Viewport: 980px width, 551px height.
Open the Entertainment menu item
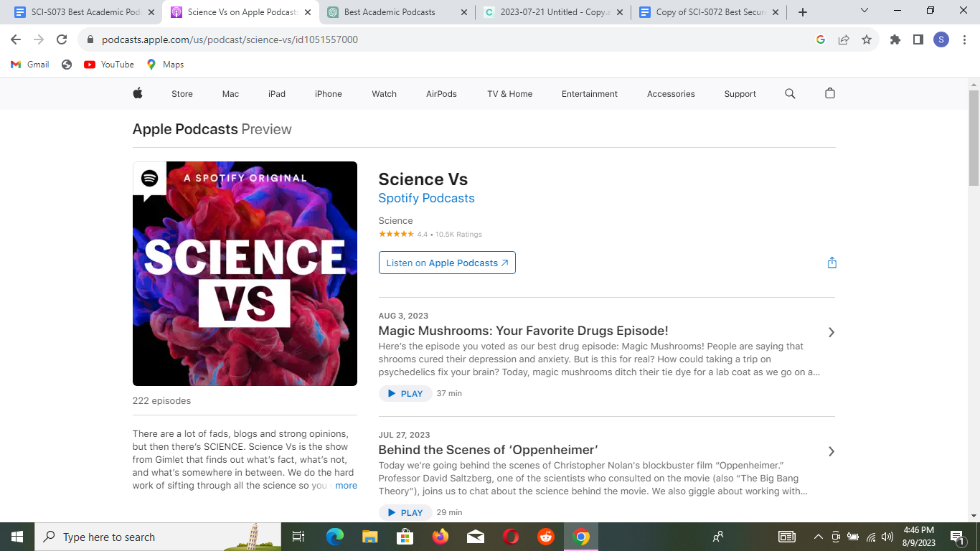pos(589,93)
